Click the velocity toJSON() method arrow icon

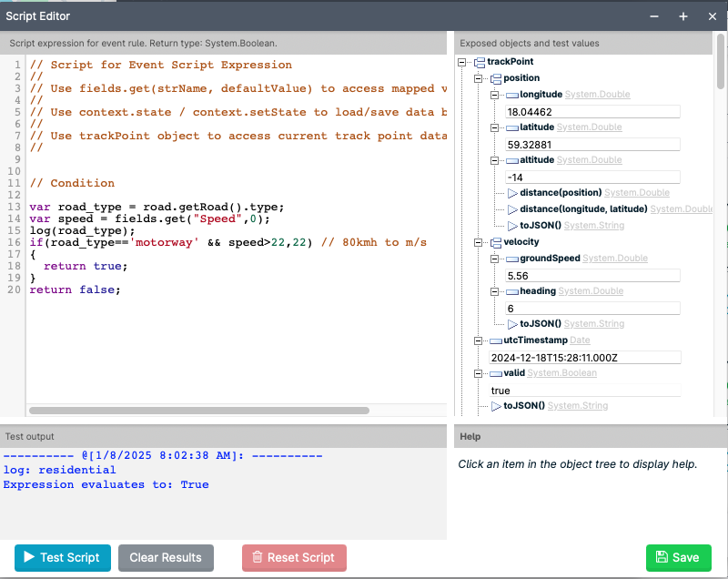tap(512, 324)
